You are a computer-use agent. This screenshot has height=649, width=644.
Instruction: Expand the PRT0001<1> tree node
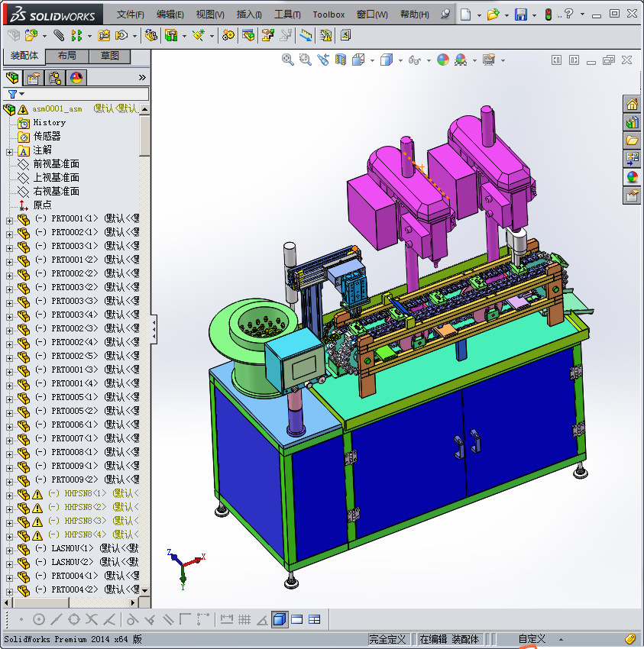(9, 221)
